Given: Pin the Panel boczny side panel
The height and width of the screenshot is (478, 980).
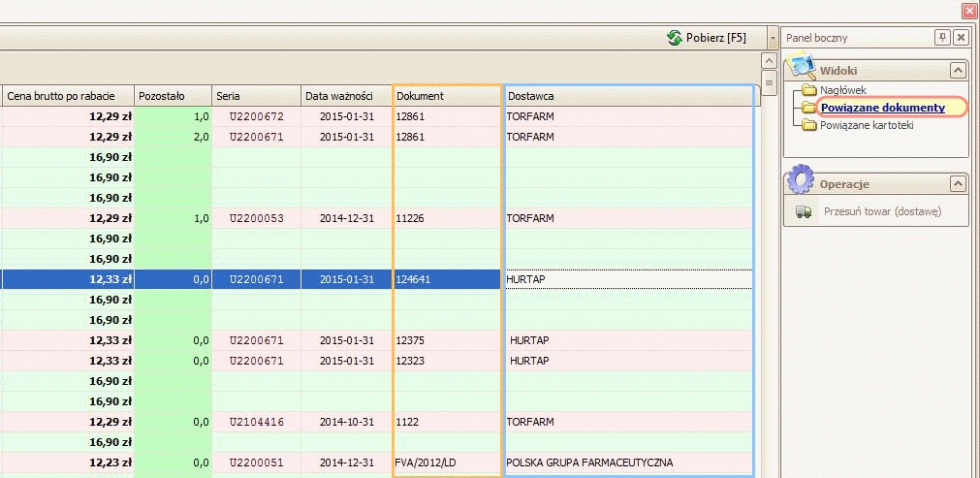Looking at the screenshot, I should click(x=942, y=38).
